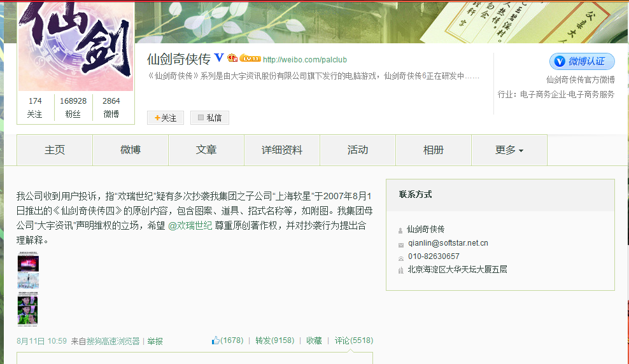Viewport: 629px width, 364px height.
Task: Open comments 评论(5518)
Action: 354,340
